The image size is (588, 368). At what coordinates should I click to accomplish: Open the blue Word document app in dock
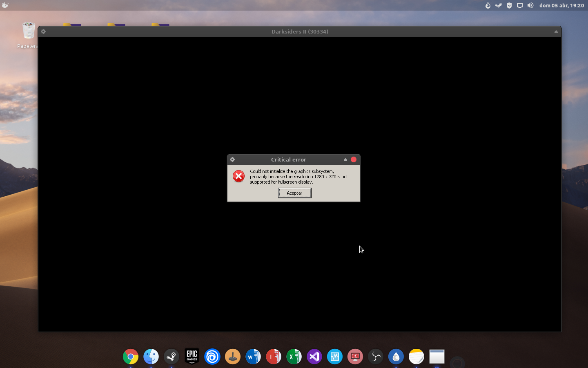point(253,357)
